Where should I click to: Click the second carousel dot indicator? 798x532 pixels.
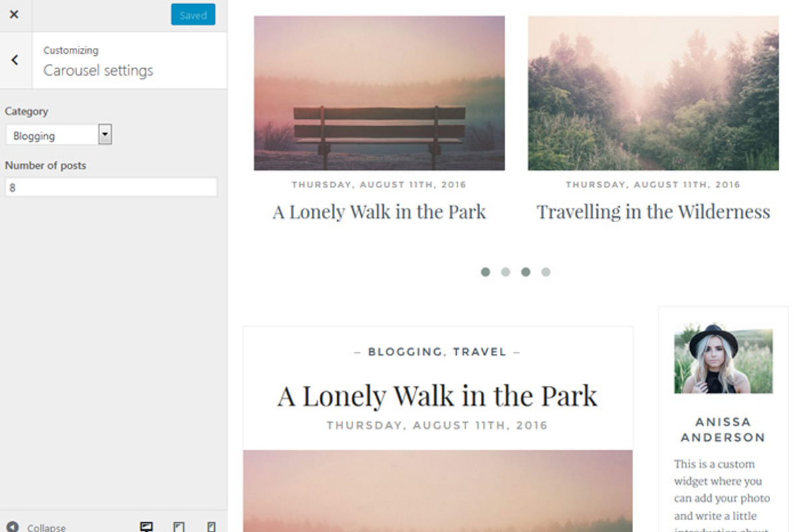point(505,272)
